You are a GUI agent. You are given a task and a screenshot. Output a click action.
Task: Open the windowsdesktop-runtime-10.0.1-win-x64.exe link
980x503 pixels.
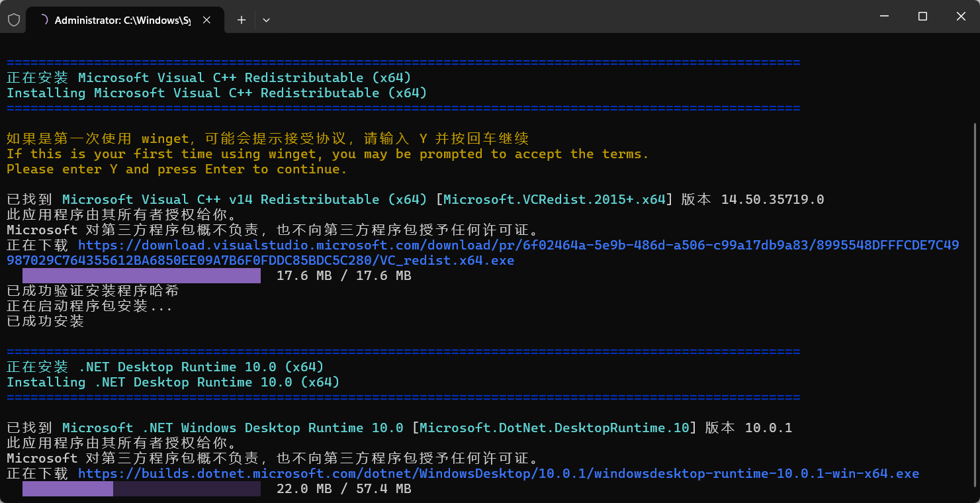499,474
